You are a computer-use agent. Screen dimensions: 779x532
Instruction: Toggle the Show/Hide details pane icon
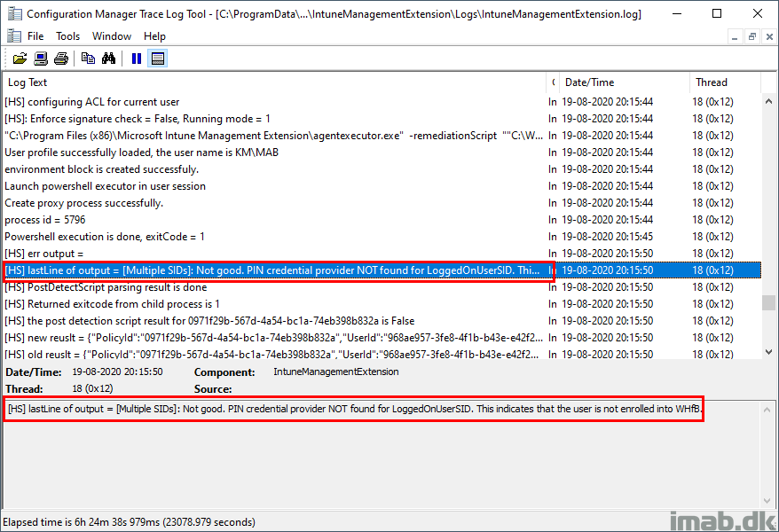click(158, 59)
